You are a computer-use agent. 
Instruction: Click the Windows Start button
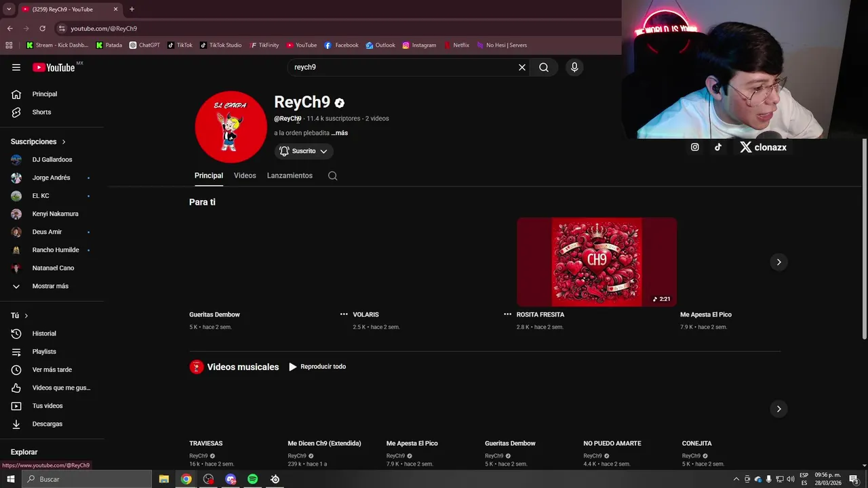tap(10, 479)
